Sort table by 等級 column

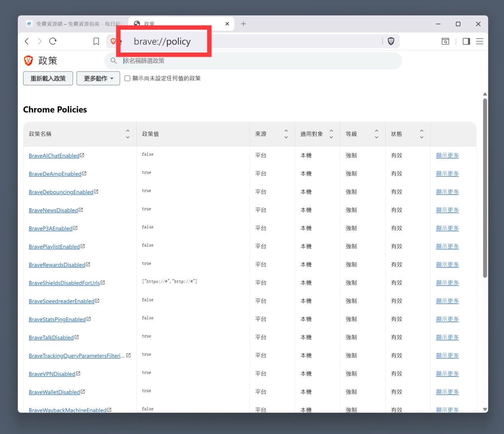(x=376, y=134)
